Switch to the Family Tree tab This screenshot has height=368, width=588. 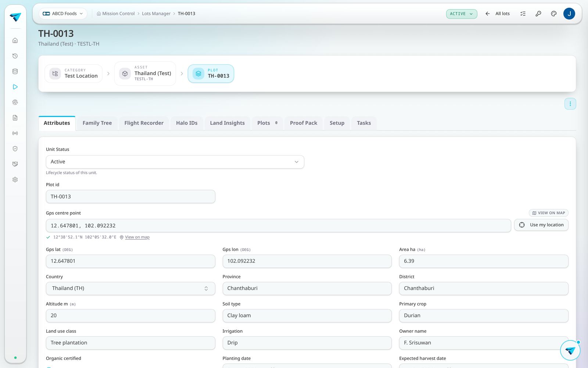[x=97, y=123]
